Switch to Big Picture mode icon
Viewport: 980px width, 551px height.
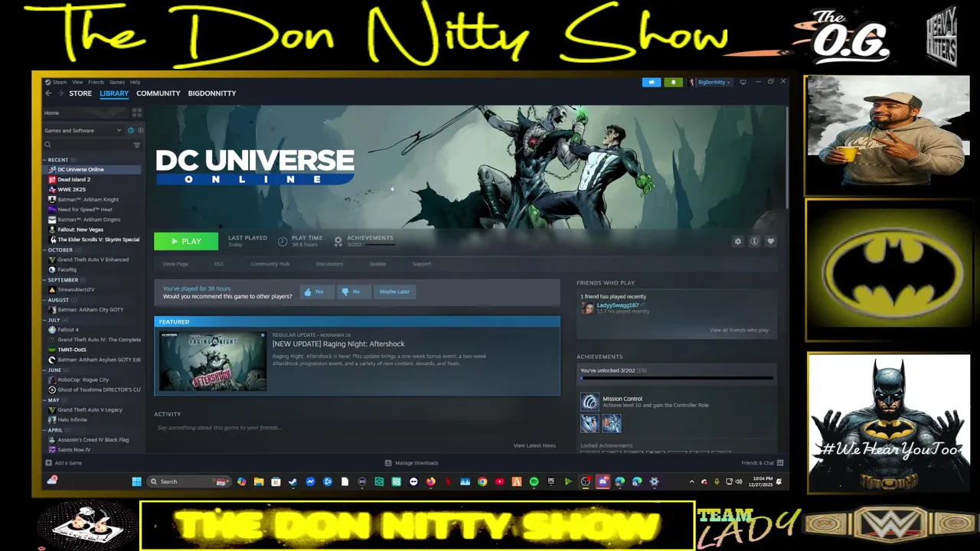[x=743, y=82]
